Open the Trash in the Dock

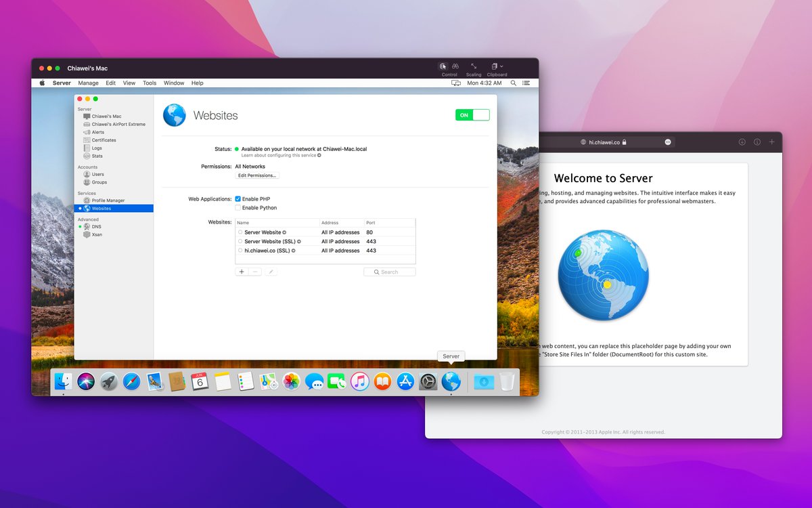[507, 381]
